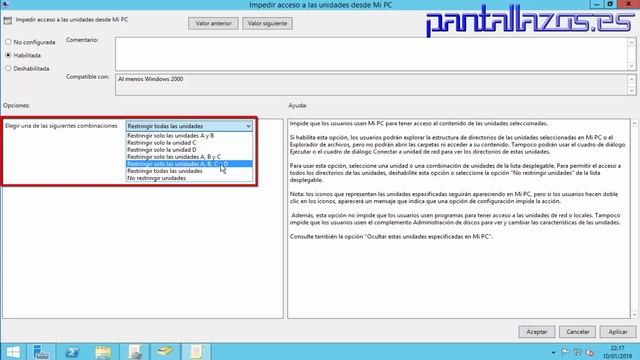Show hidden system tray icons arrow
The image size is (640, 360).
553,352
